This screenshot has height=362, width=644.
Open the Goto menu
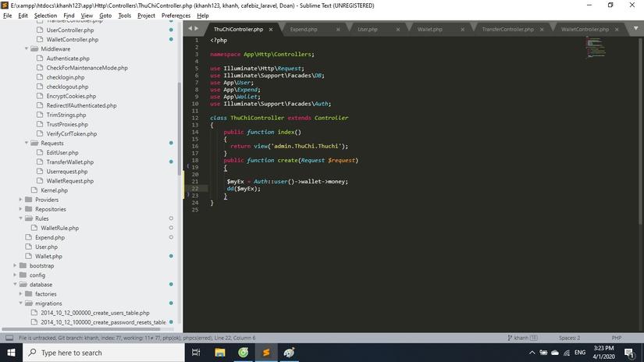(x=105, y=16)
